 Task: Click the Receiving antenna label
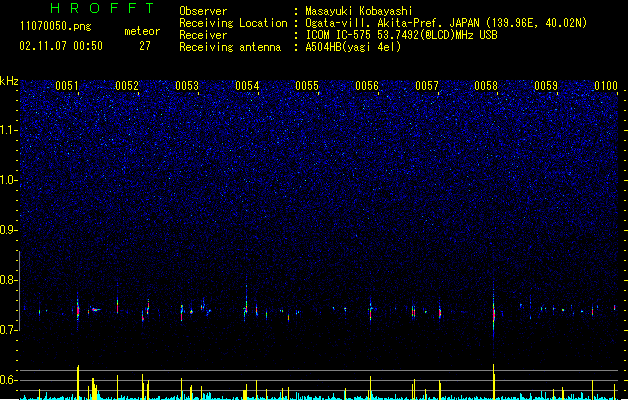tap(230, 47)
